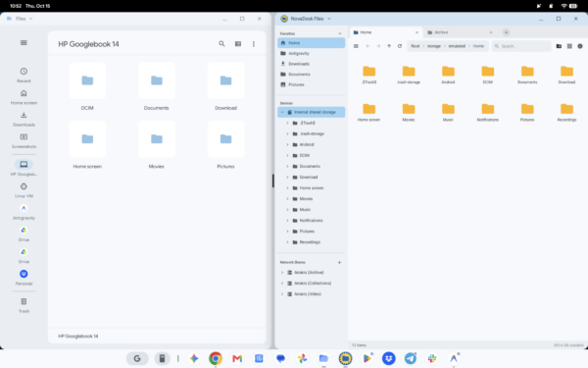Toggle the Files hamburger navigation menu

[24, 43]
